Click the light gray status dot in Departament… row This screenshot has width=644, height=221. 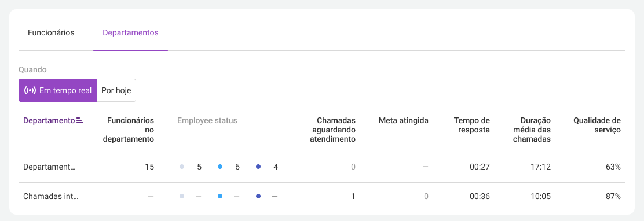click(x=181, y=167)
